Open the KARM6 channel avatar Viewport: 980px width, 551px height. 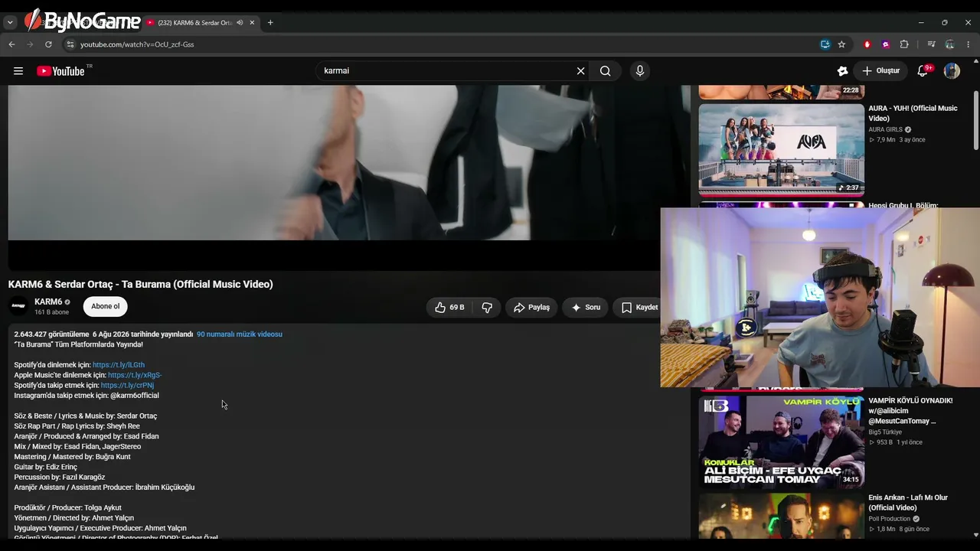pos(18,307)
